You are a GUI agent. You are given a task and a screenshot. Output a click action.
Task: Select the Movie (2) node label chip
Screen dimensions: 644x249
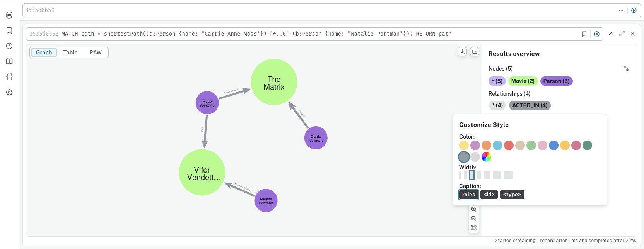[523, 81]
